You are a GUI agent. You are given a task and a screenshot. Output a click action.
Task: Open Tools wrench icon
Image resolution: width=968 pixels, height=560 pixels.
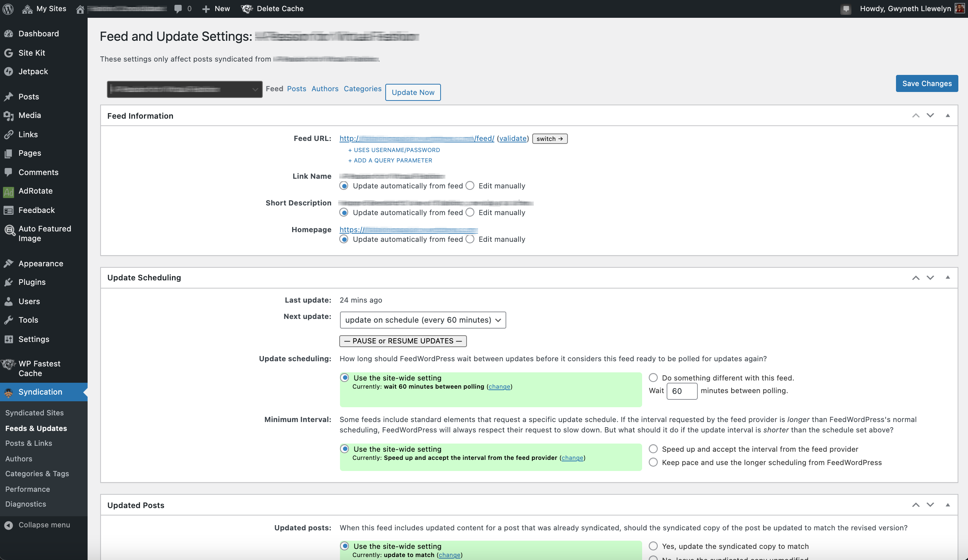pyautogui.click(x=9, y=320)
